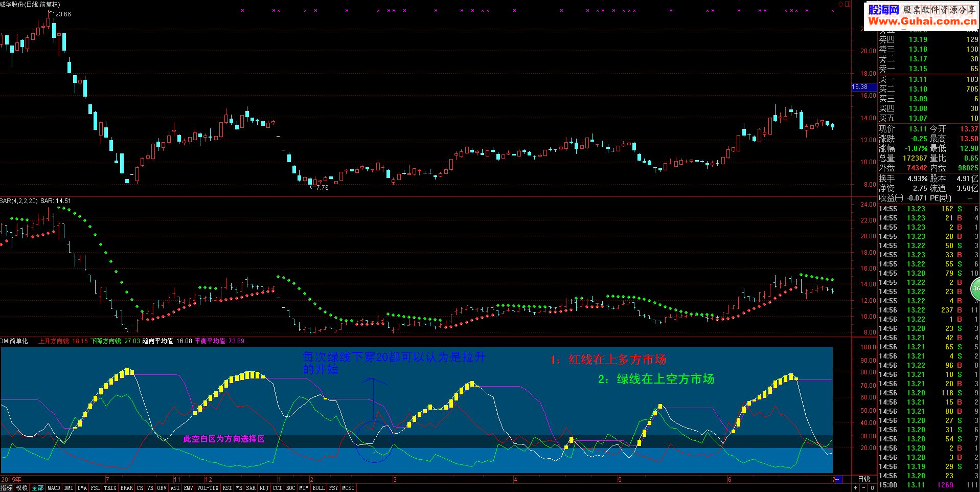The height and width of the screenshot is (492, 980).
Task: Click the 0 reset button under 日线
Action: 872,488
